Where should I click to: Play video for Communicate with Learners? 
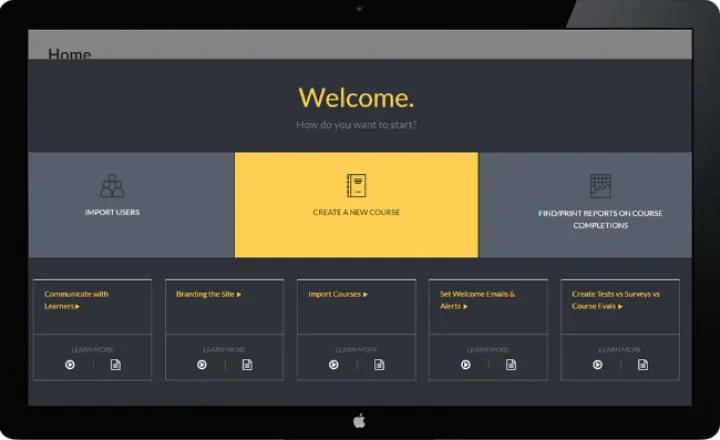(x=70, y=365)
